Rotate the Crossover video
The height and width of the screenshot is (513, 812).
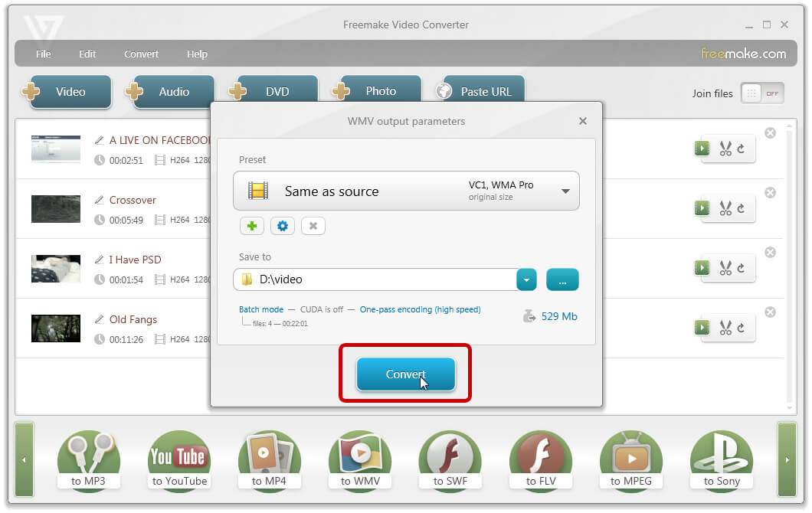(741, 208)
